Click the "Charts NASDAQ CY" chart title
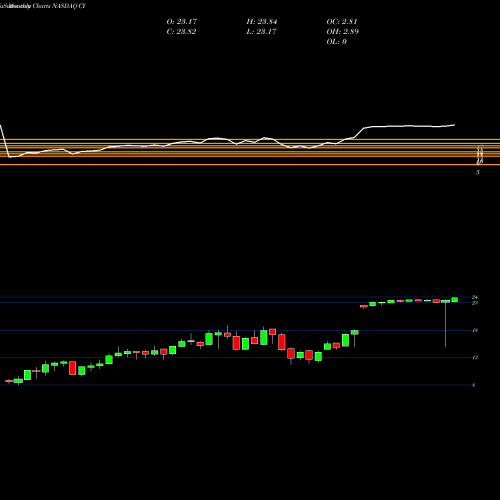The height and width of the screenshot is (500, 500). point(59,6)
